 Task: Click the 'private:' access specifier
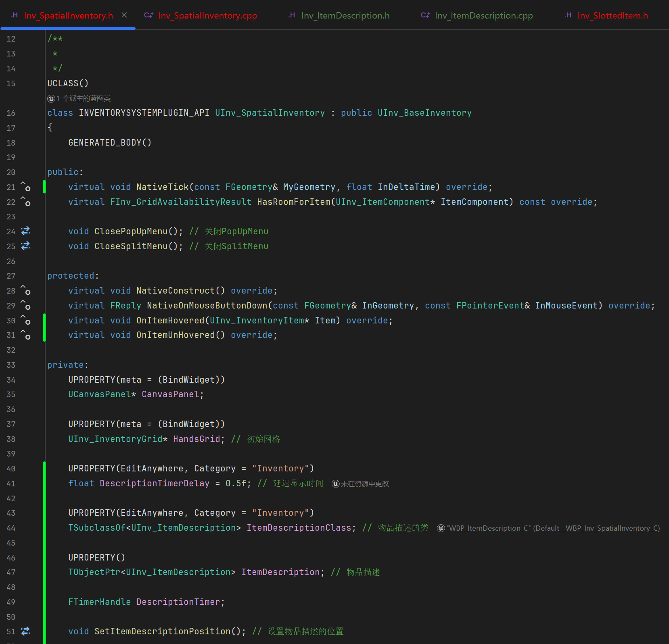pos(67,365)
